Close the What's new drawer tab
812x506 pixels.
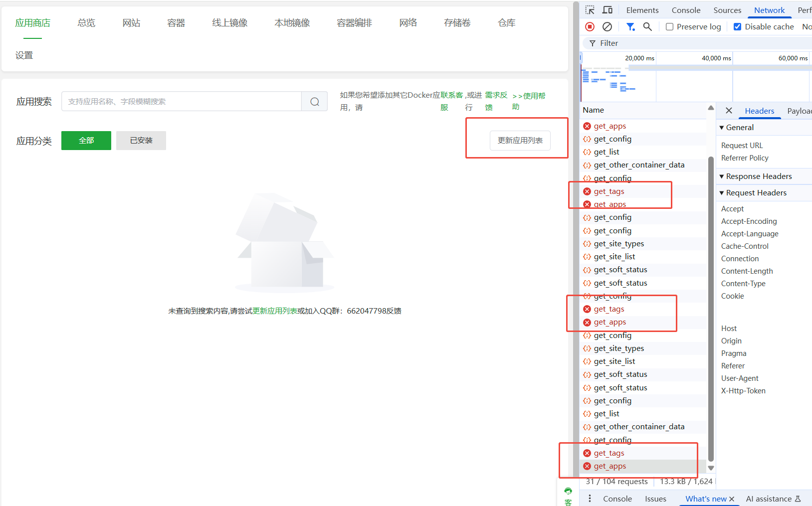732,499
